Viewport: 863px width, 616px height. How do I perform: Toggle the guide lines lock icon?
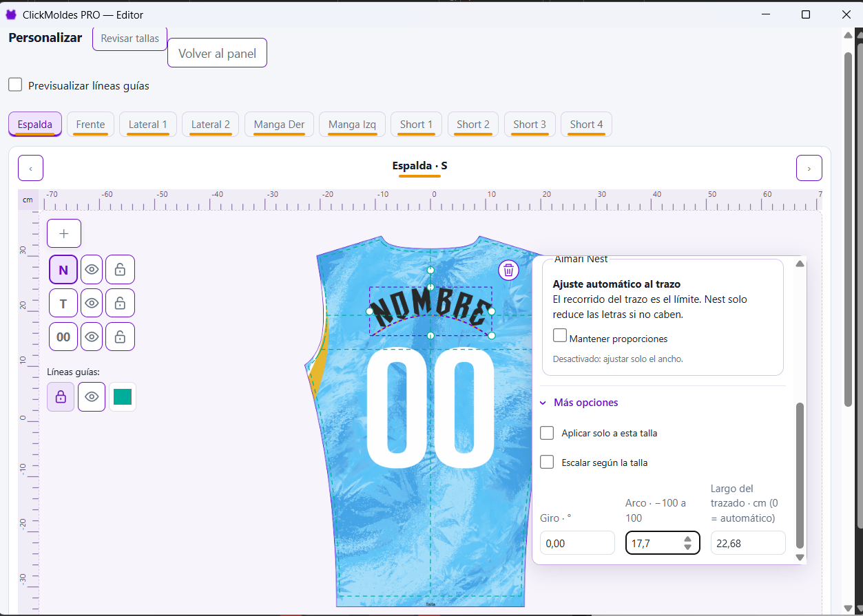[61, 397]
